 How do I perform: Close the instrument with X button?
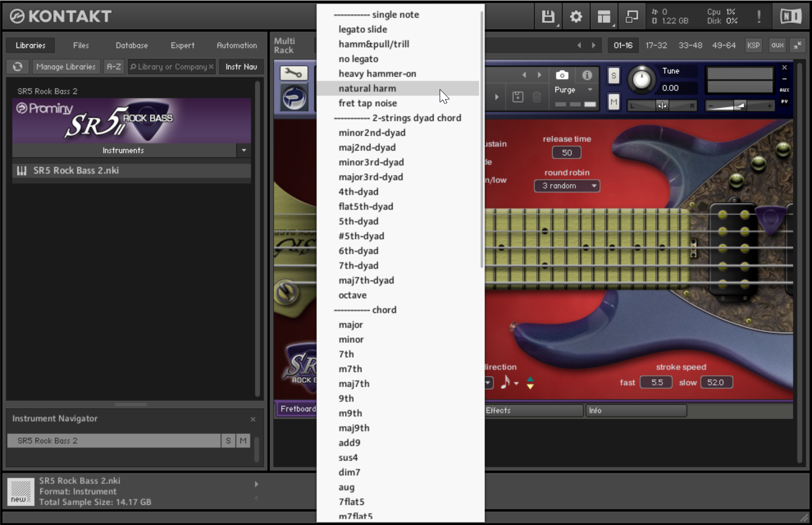784,67
